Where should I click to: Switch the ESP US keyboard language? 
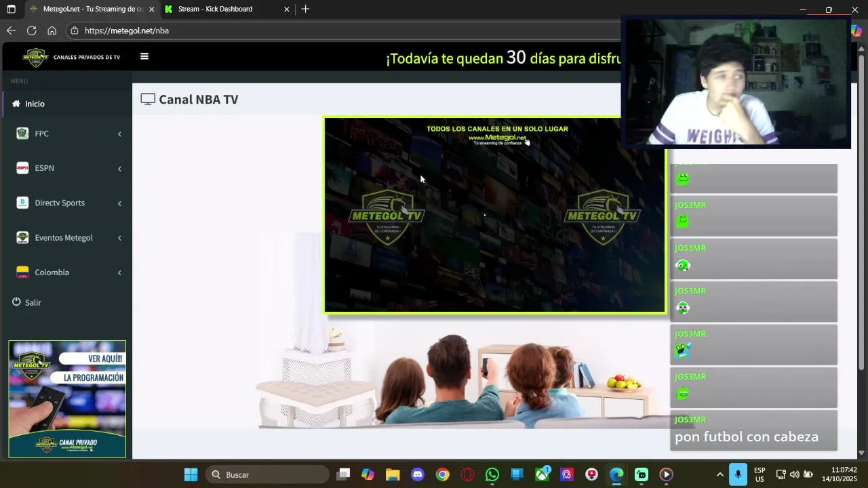coord(759,474)
